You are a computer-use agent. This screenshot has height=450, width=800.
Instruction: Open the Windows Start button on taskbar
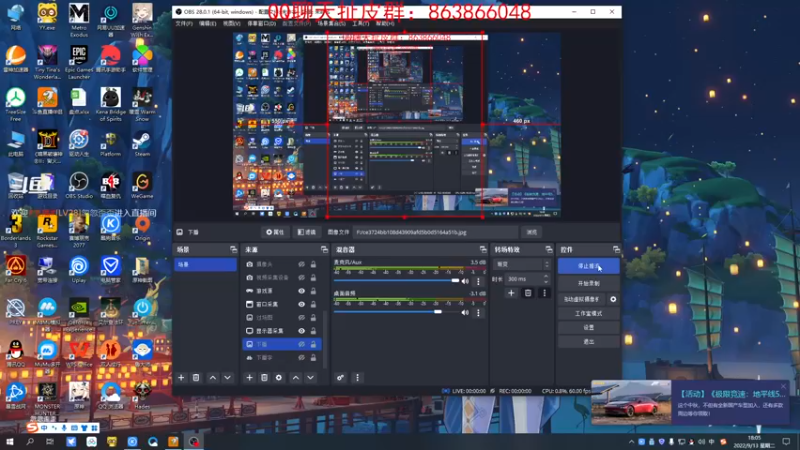pyautogui.click(x=10, y=441)
